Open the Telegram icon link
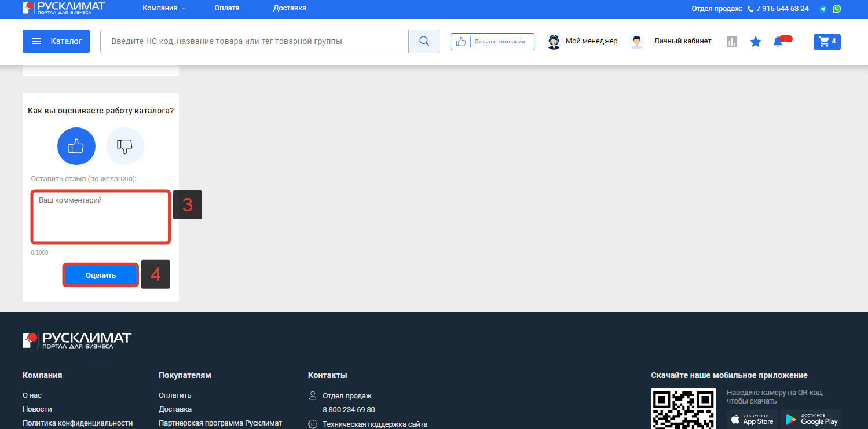The image size is (868, 429). point(823,9)
